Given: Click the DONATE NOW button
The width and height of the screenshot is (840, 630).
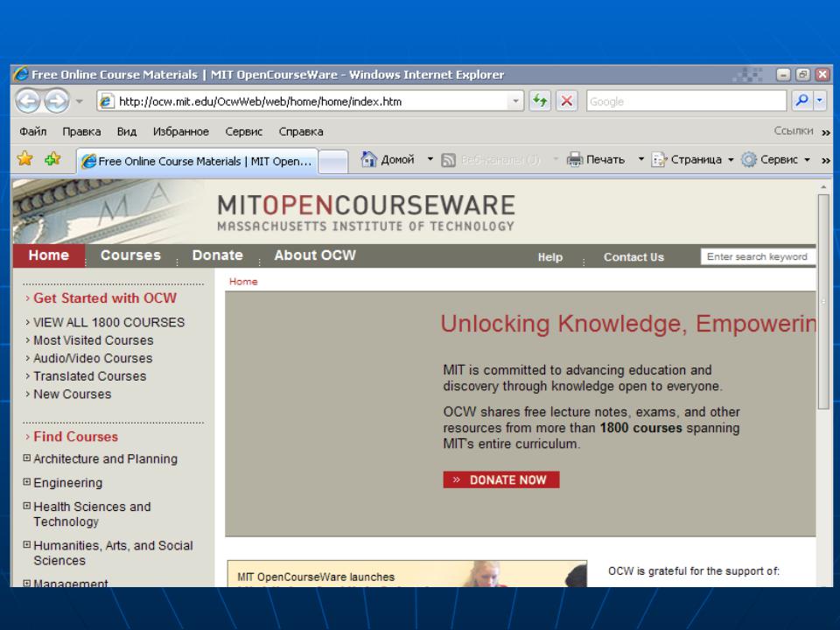Looking at the screenshot, I should (501, 479).
